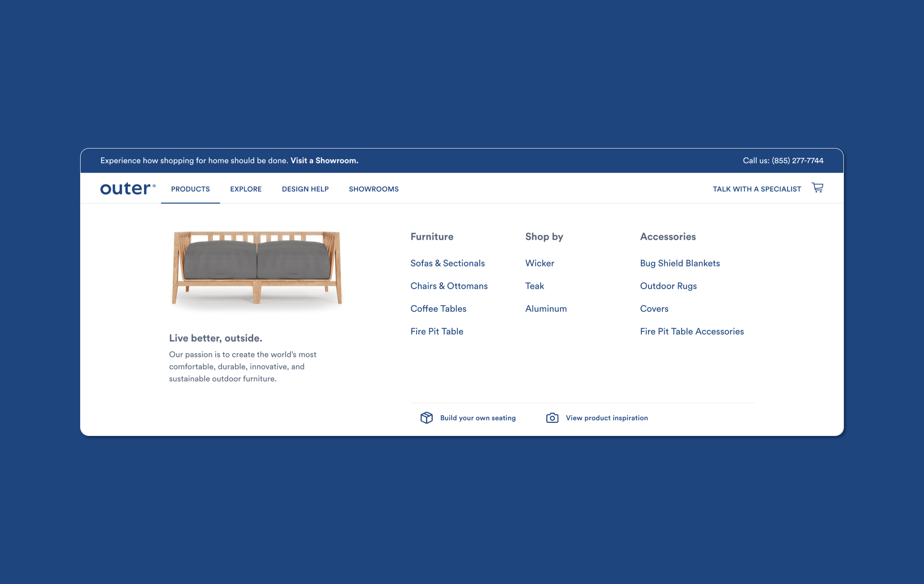Open the Design Help menu

pos(305,189)
